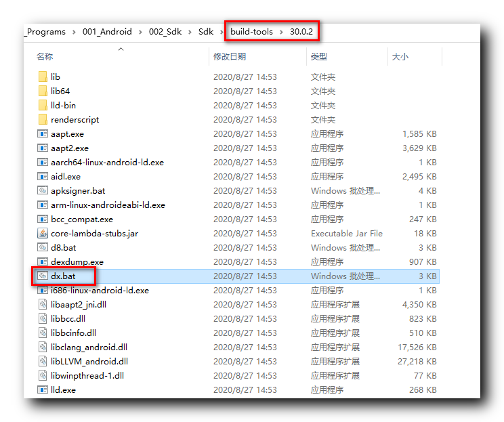Click the libLLVM_android.dll file icon
The image size is (504, 422).
pyautogui.click(x=43, y=361)
